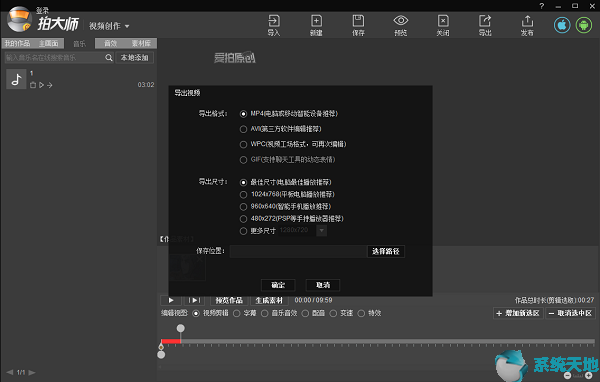Image resolution: width=600 pixels, height=382 pixels.
Task: Select 1024x768 export size radio button
Action: (243, 194)
